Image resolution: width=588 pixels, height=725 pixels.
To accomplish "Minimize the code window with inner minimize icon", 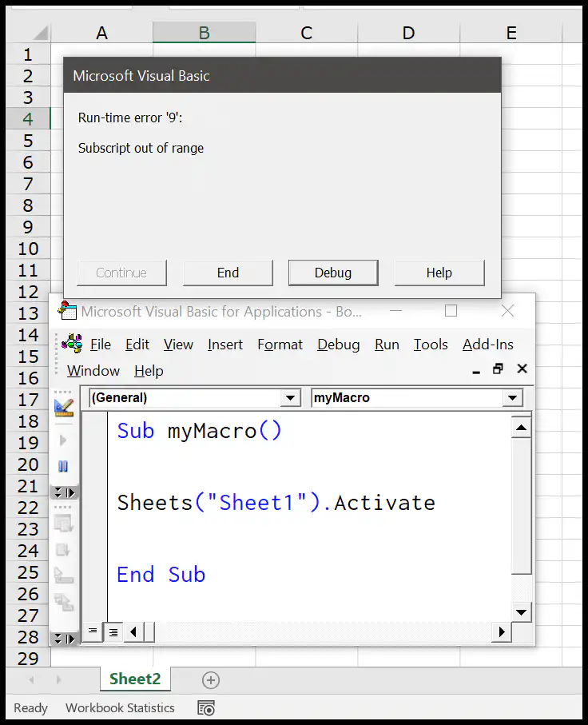I will pyautogui.click(x=476, y=370).
